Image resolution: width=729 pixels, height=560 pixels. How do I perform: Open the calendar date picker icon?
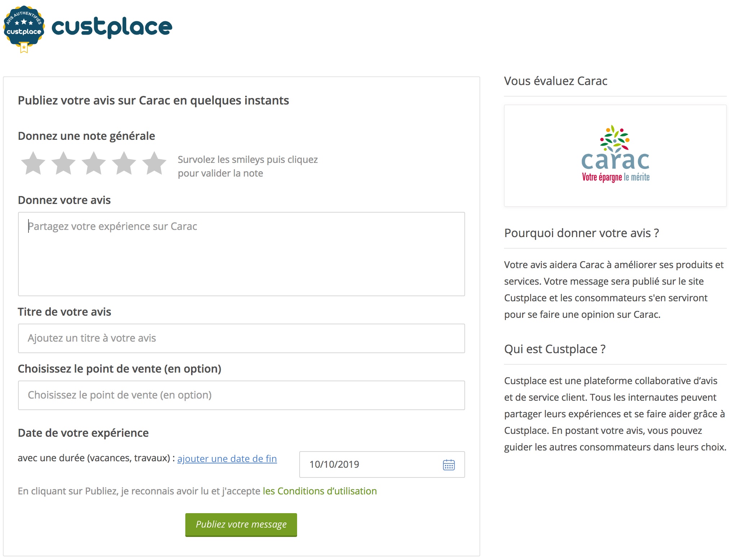click(449, 465)
